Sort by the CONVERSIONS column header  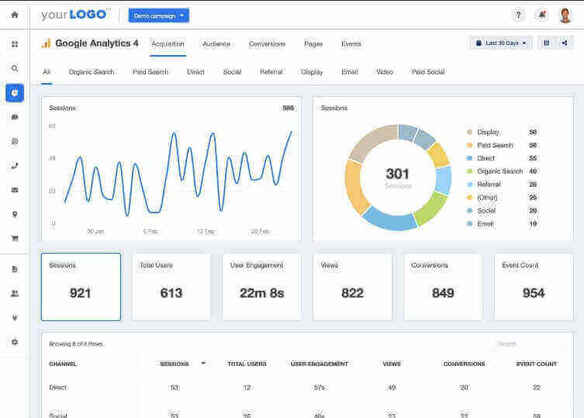click(x=464, y=364)
